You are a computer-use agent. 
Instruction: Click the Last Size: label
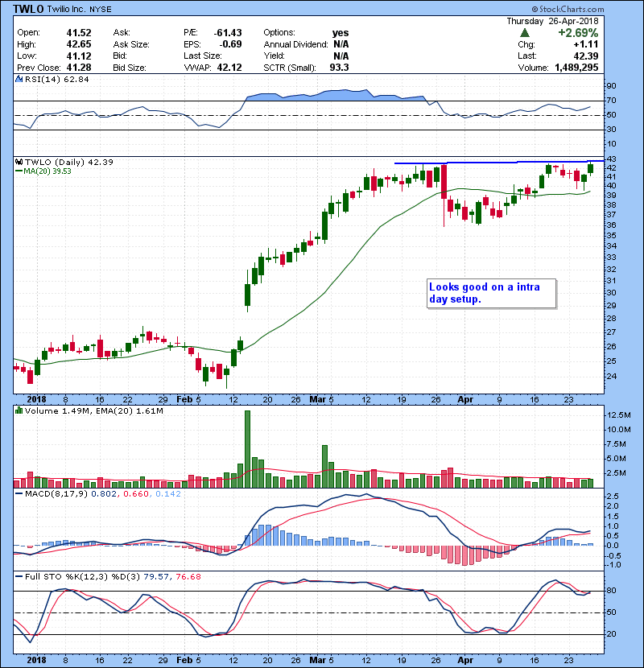click(x=202, y=56)
